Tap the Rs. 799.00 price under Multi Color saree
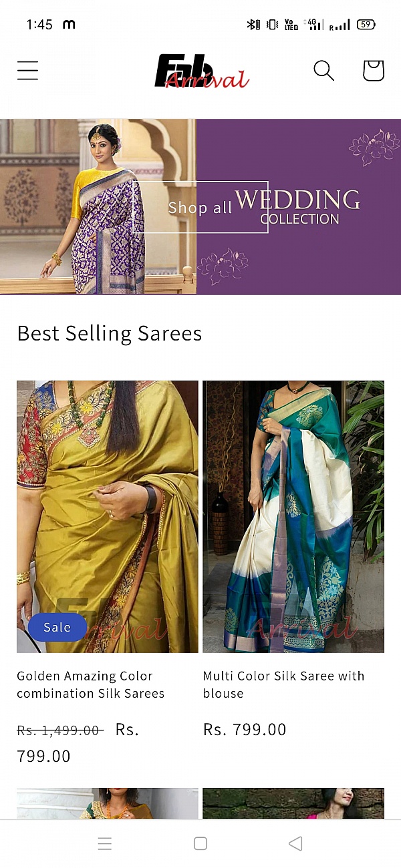Screen dimensions: 401x868 click(x=245, y=730)
